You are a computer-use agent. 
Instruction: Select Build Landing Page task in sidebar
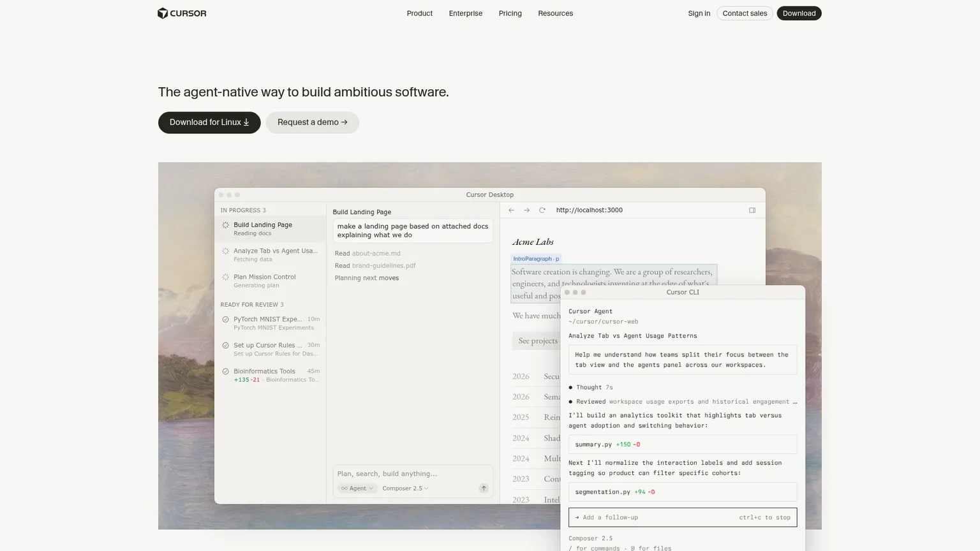[x=271, y=229]
